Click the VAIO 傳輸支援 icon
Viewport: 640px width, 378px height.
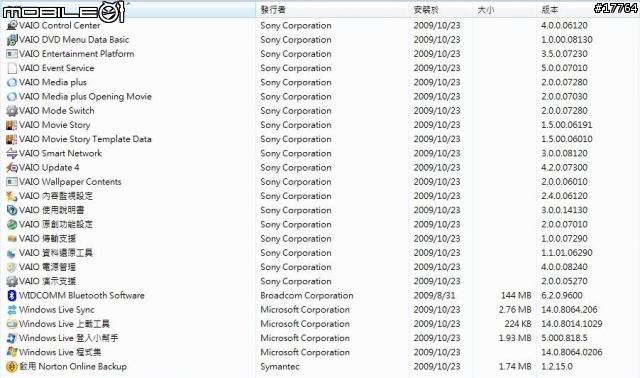[x=12, y=239]
